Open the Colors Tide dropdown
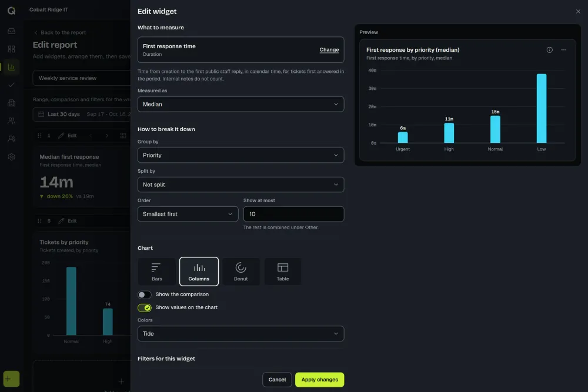 pyautogui.click(x=240, y=334)
